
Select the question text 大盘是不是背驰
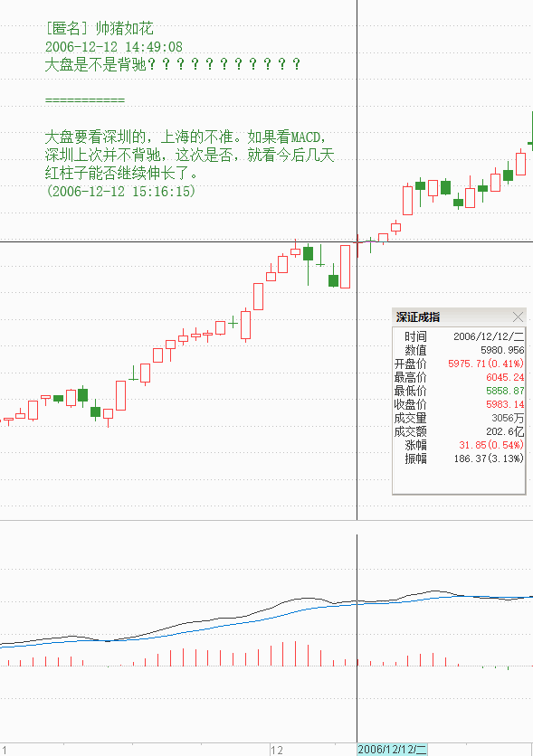pos(96,64)
